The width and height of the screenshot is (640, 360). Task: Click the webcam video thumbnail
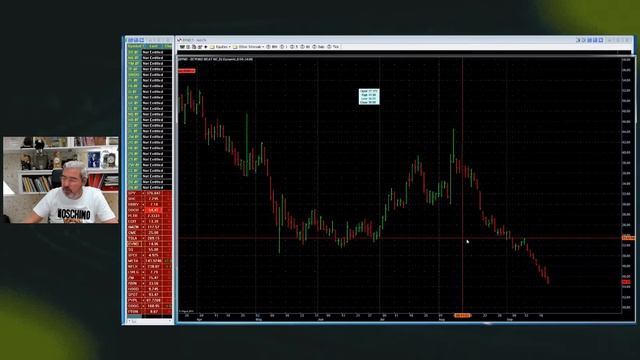tap(61, 180)
